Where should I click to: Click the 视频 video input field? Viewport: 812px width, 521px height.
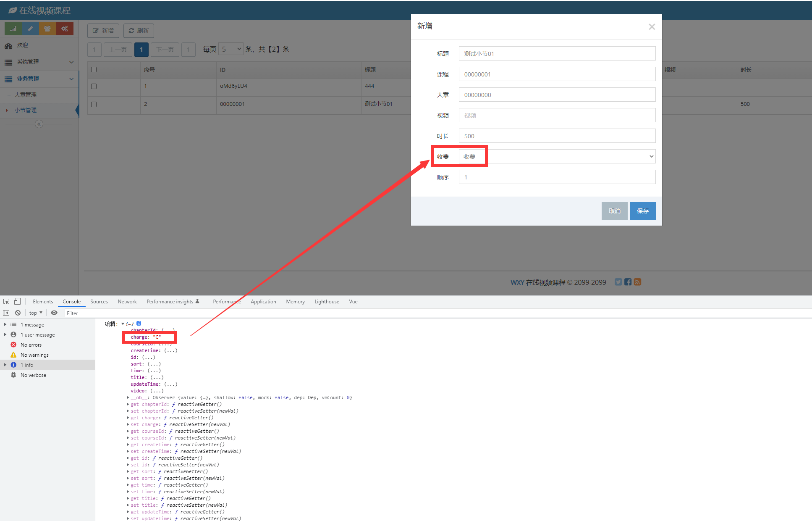[557, 115]
